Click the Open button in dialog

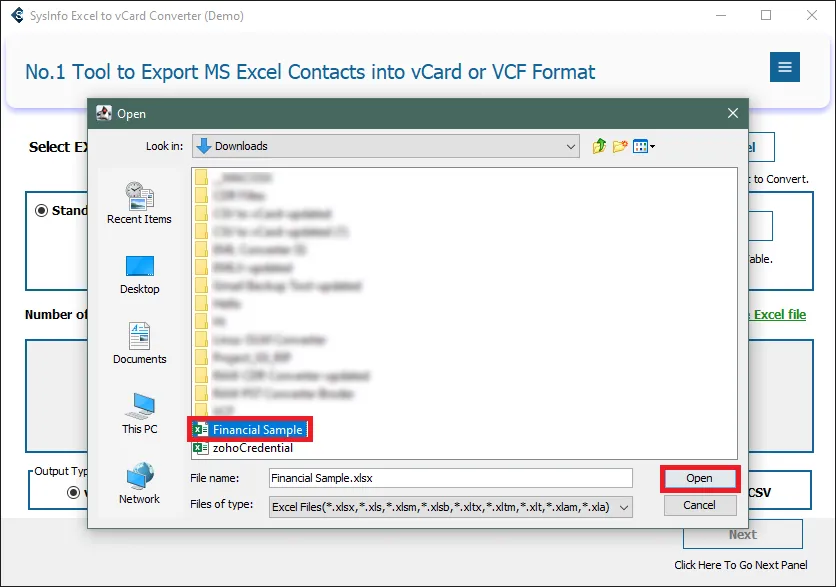[x=700, y=478]
